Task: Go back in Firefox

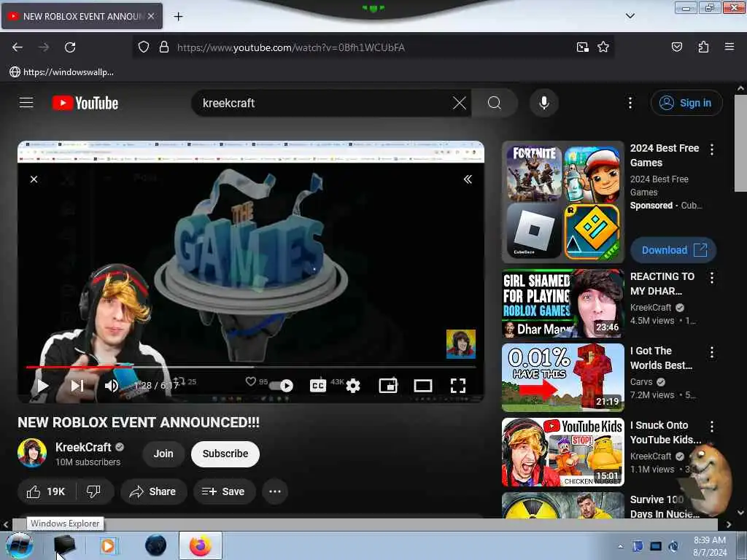Action: point(18,47)
